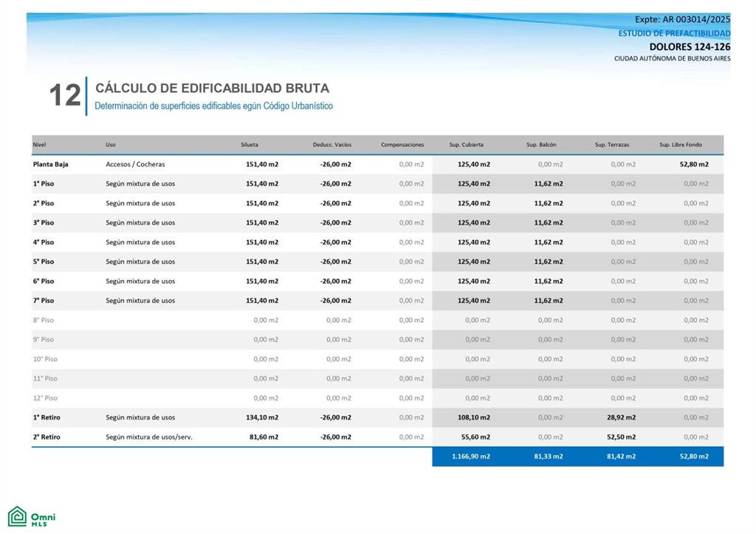This screenshot has height=534, width=756.
Task: Select the 81,42 m2 terrazas total cell
Action: point(621,456)
